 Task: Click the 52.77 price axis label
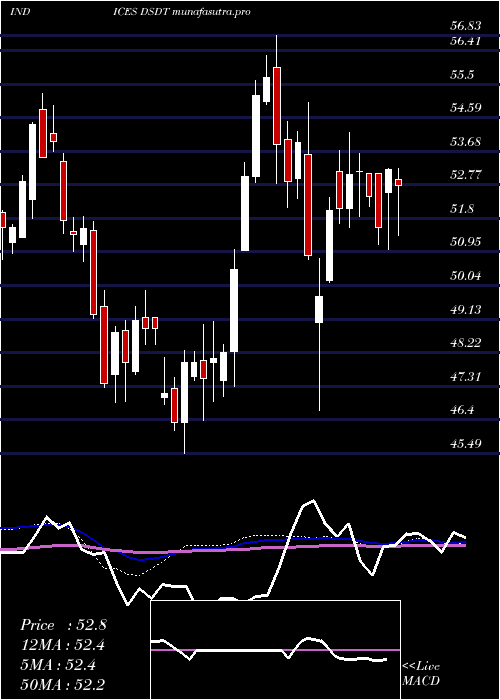[465, 175]
